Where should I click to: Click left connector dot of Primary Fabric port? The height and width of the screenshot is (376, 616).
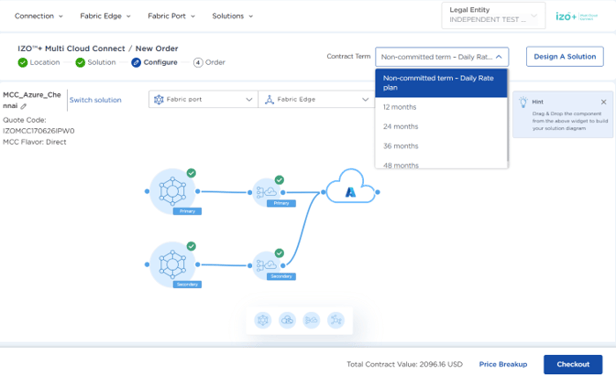coord(147,191)
